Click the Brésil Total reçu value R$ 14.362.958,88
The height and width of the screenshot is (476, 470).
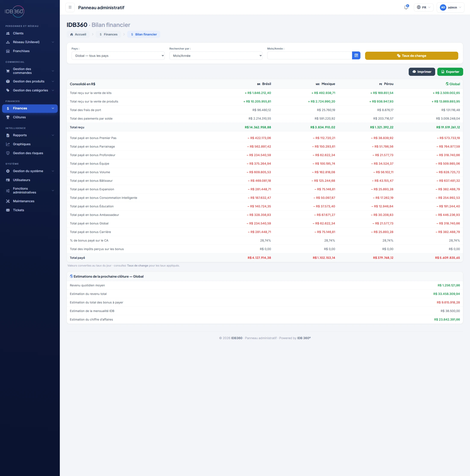258,127
